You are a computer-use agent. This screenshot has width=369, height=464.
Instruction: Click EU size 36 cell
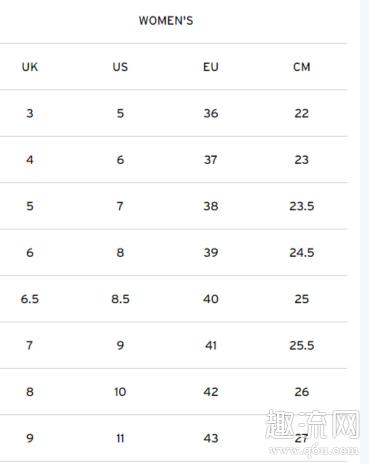[211, 113]
